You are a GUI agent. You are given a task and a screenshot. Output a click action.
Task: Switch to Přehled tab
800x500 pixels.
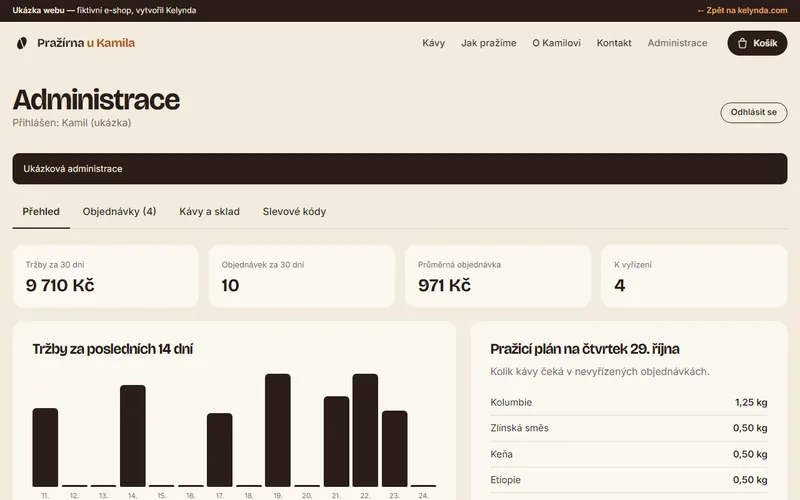pos(41,212)
